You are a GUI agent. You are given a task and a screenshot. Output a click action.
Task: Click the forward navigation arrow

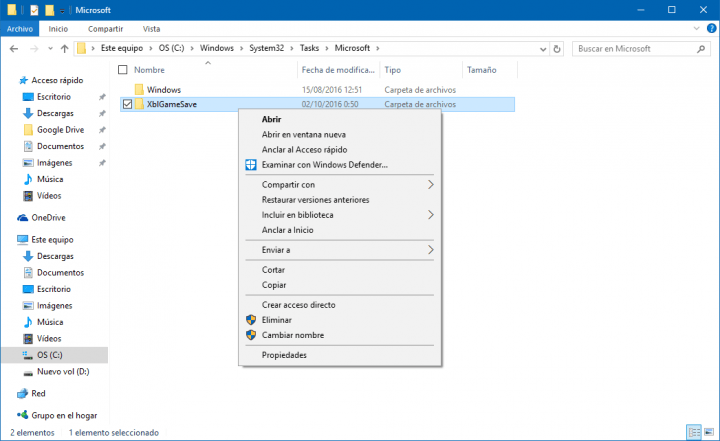[34, 48]
